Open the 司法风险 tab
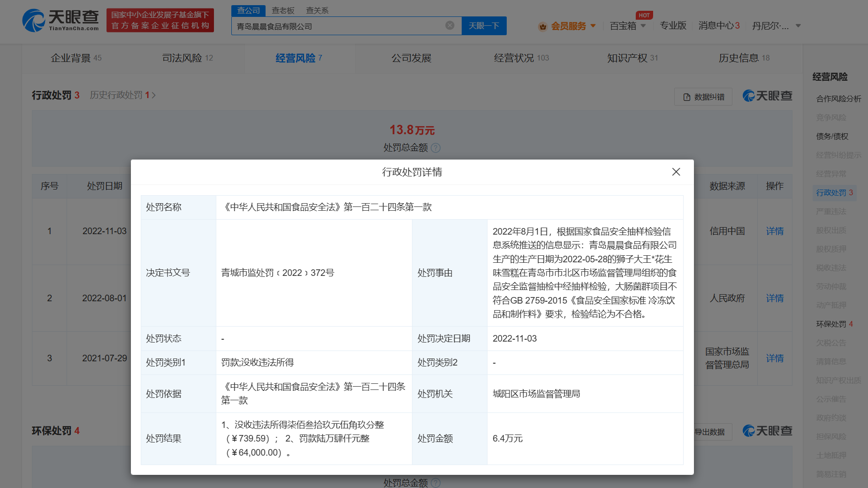This screenshot has width=868, height=488. (187, 58)
